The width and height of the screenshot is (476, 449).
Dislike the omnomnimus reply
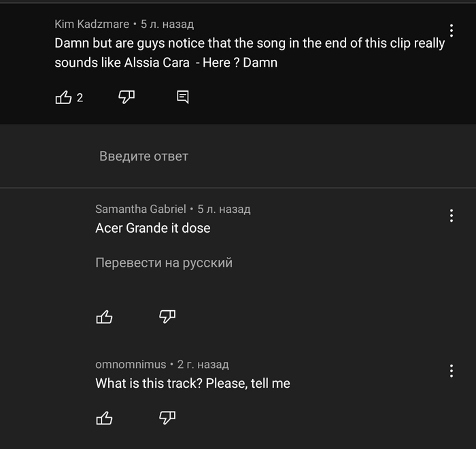(x=167, y=418)
